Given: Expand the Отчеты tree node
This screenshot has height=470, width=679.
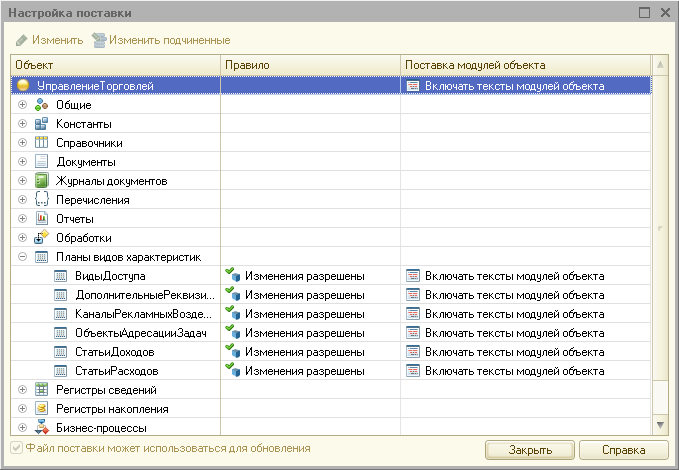Looking at the screenshot, I should 23,219.
